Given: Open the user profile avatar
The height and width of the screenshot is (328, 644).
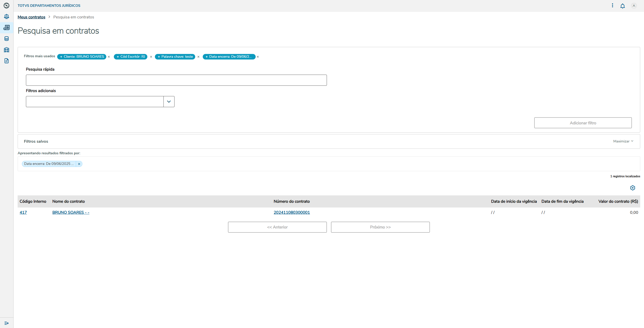Looking at the screenshot, I should 634,6.
